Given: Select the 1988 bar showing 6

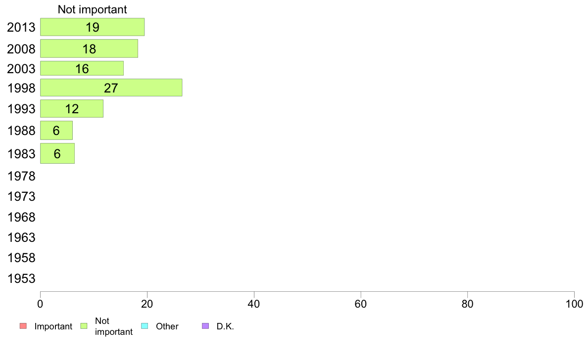Looking at the screenshot, I should [x=56, y=131].
